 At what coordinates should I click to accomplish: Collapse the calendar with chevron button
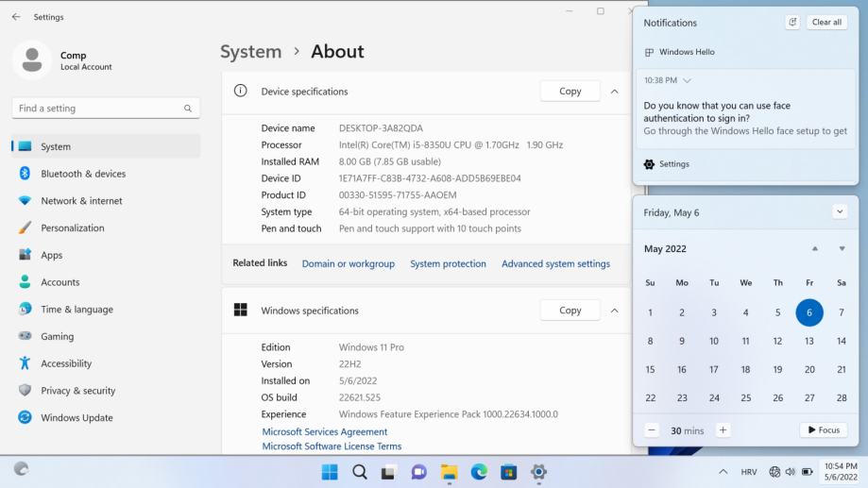click(840, 212)
